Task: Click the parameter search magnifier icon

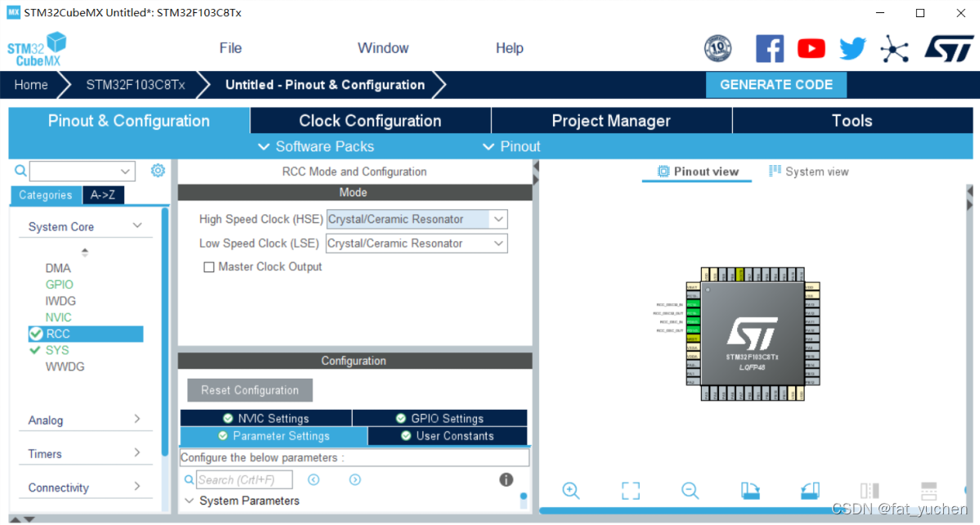Action: (x=189, y=480)
